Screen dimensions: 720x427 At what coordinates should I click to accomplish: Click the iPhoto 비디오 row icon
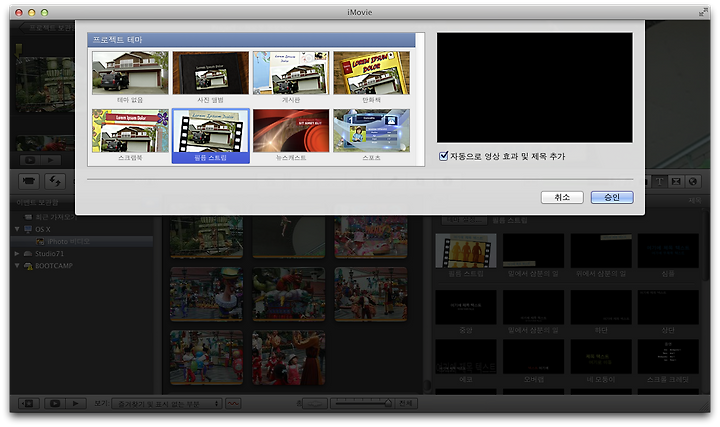[x=40, y=241]
